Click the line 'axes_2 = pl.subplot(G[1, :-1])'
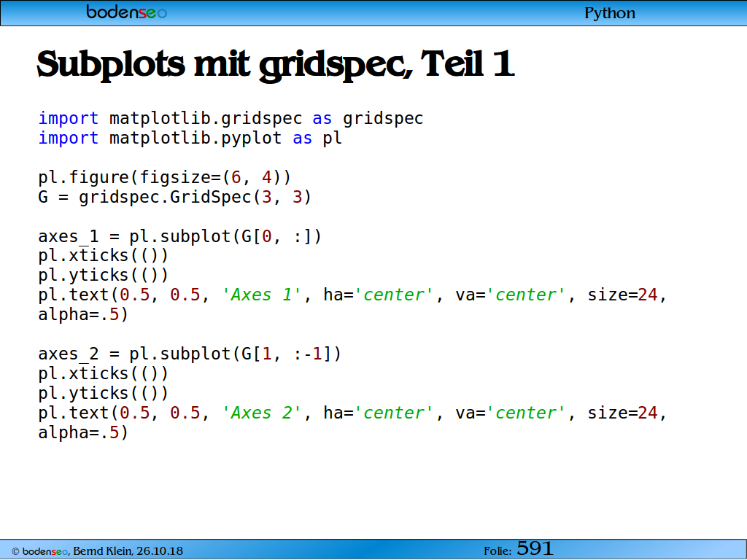 (190, 354)
